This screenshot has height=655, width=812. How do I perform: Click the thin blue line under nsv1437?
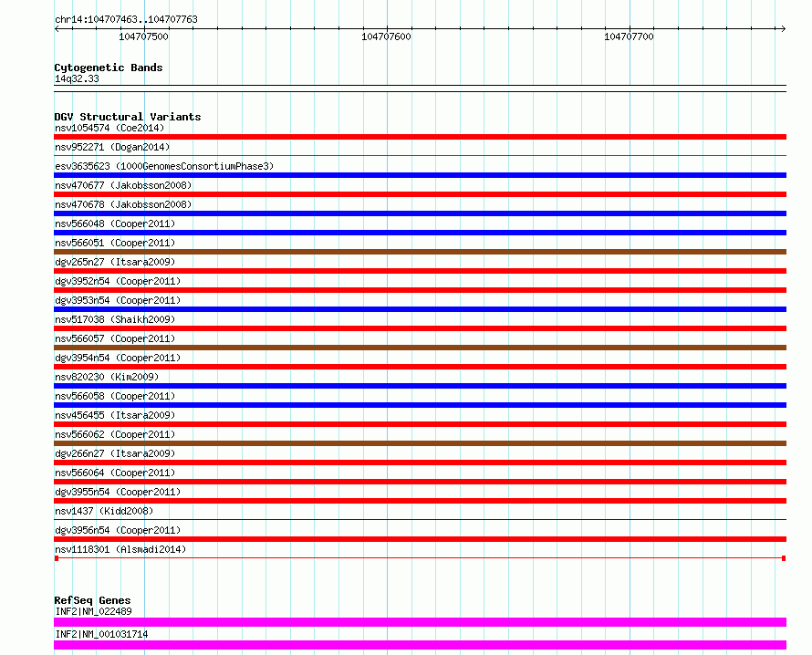click(420, 519)
